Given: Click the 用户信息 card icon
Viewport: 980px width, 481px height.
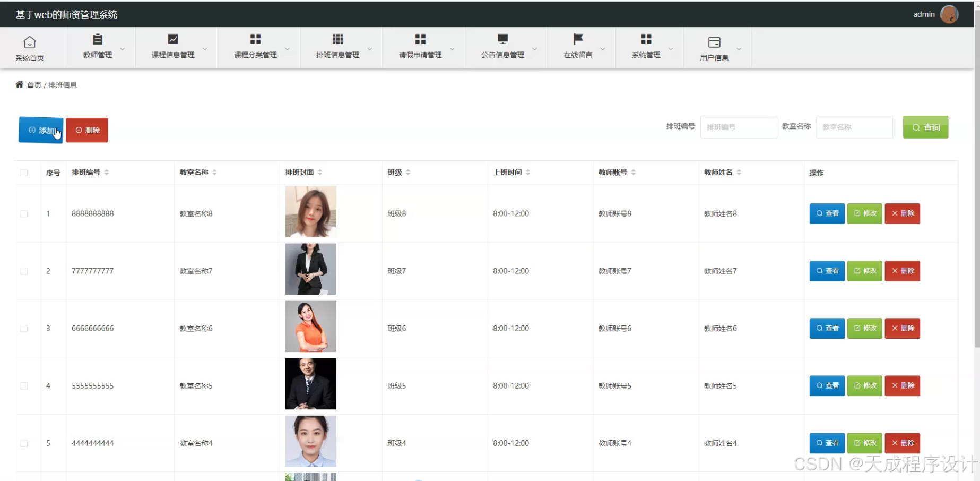Looking at the screenshot, I should pyautogui.click(x=714, y=42).
